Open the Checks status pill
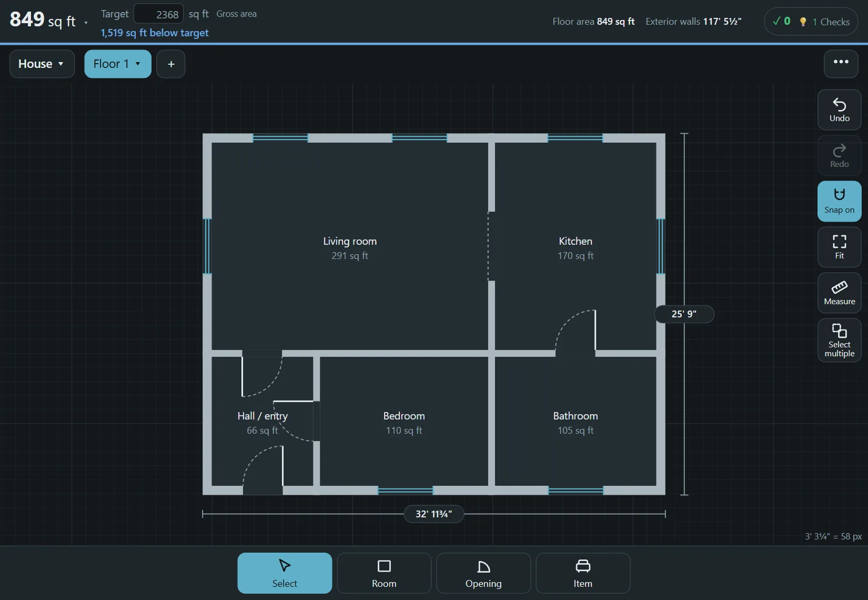 tap(811, 22)
